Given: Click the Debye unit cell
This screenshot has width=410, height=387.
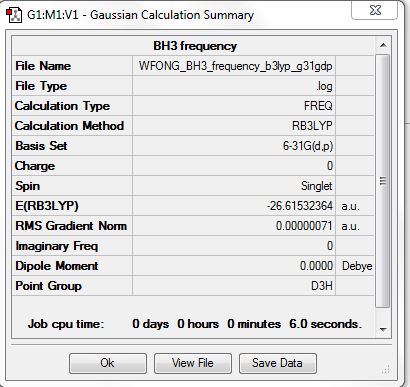Looking at the screenshot, I should (357, 266).
